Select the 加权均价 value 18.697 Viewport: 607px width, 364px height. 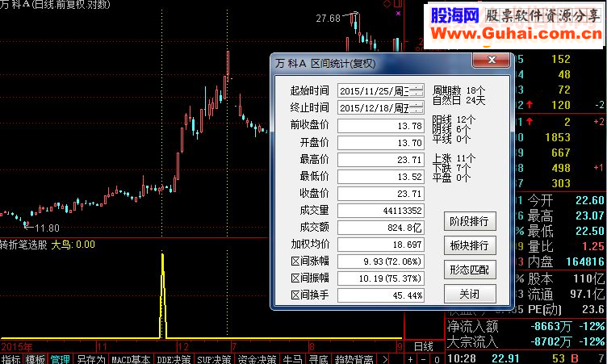pos(381,245)
